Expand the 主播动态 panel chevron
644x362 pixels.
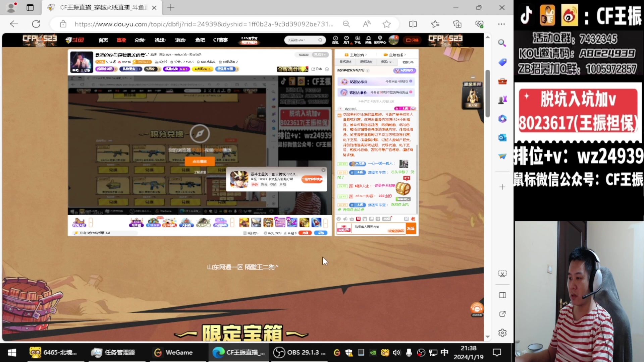point(366,55)
